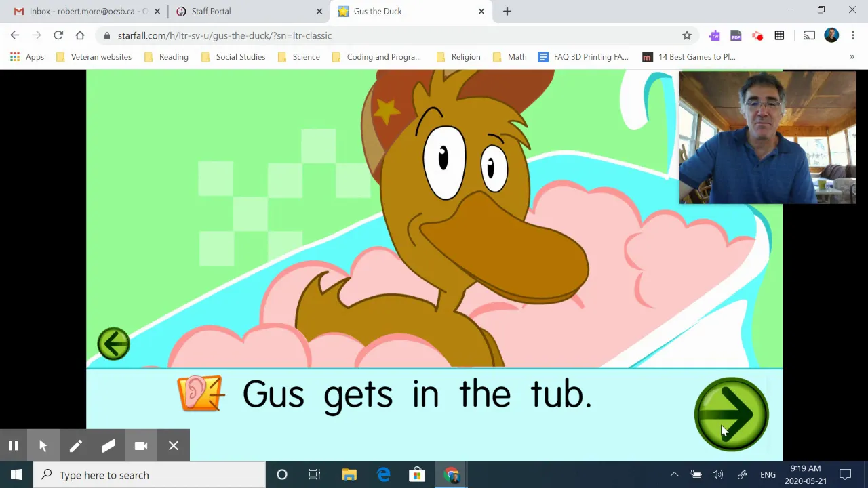Close the Inbox Gmail tab
Viewport: 868px width, 488px height.
[x=157, y=12]
